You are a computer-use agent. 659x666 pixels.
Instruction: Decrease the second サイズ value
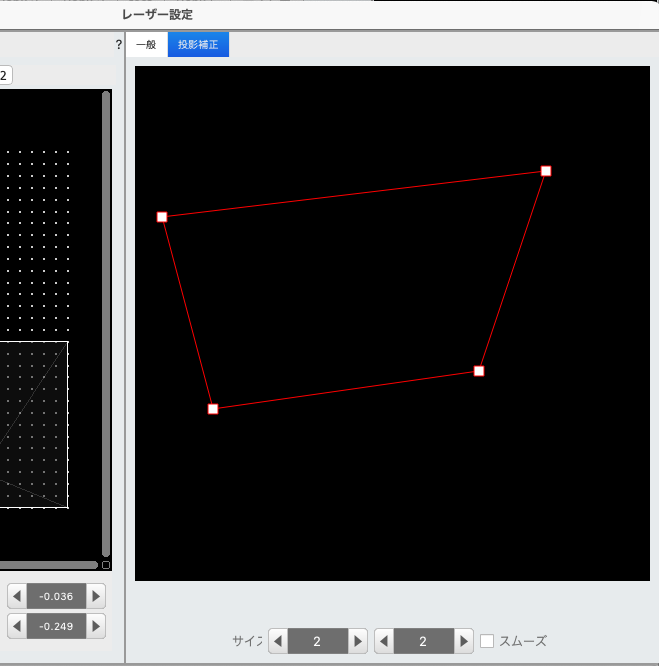click(384, 641)
